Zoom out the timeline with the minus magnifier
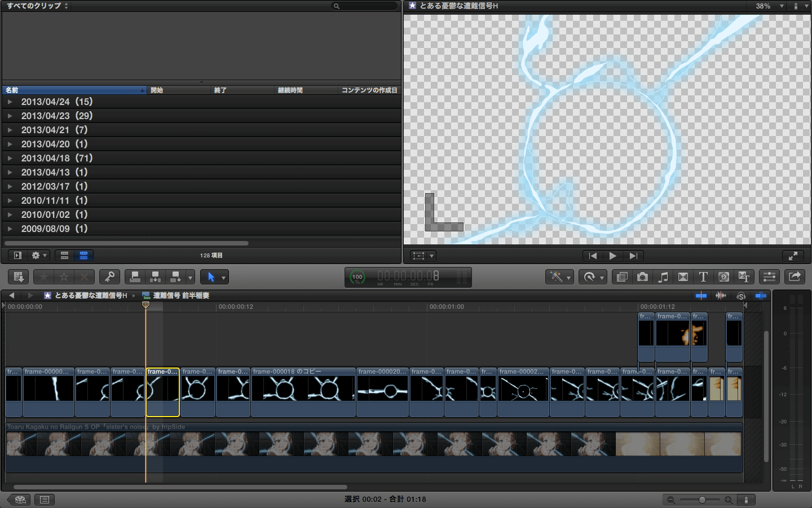812x508 pixels. tap(670, 500)
